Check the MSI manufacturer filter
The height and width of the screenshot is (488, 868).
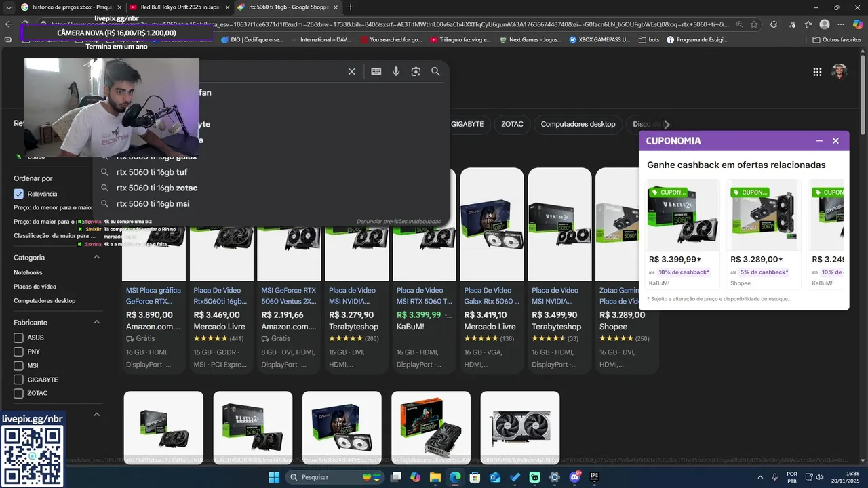click(18, 365)
